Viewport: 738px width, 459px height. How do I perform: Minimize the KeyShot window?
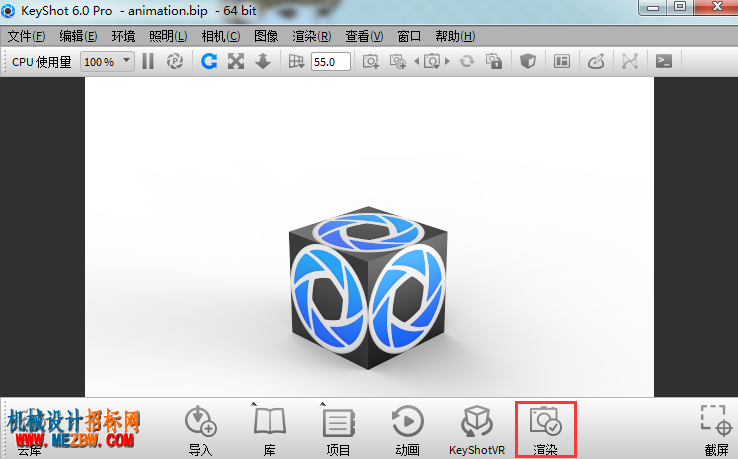tap(653, 7)
